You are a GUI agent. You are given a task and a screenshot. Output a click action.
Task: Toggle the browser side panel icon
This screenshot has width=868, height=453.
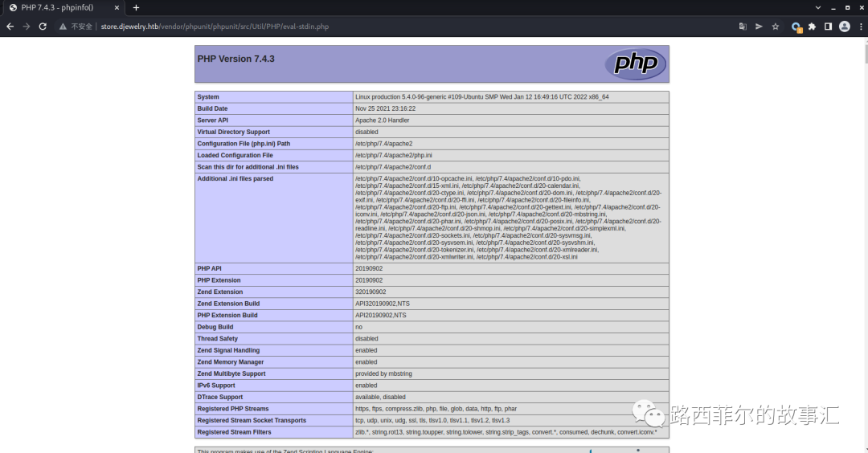pos(828,27)
